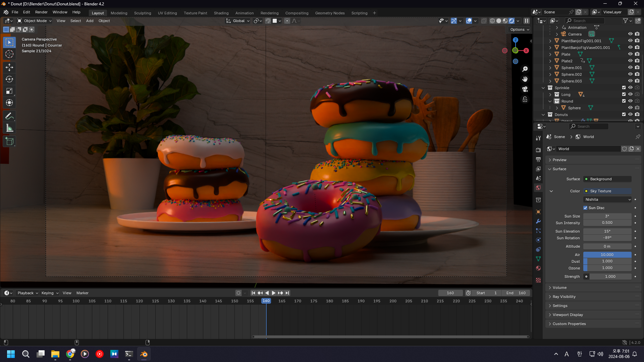Toggle snapping magnet icon
Screen dimensions: 644x362
(268, 21)
